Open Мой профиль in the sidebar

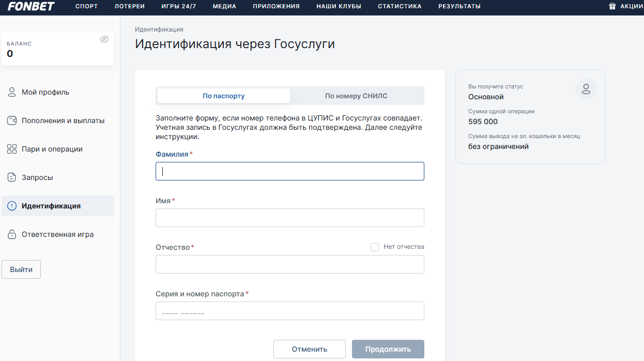tap(57, 92)
